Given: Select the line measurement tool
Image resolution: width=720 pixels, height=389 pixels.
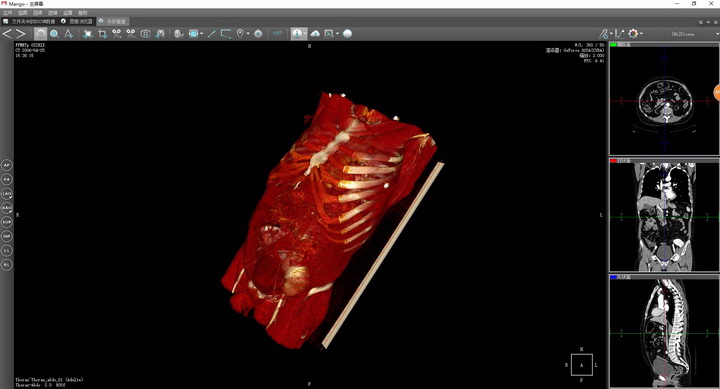Looking at the screenshot, I should tap(211, 34).
